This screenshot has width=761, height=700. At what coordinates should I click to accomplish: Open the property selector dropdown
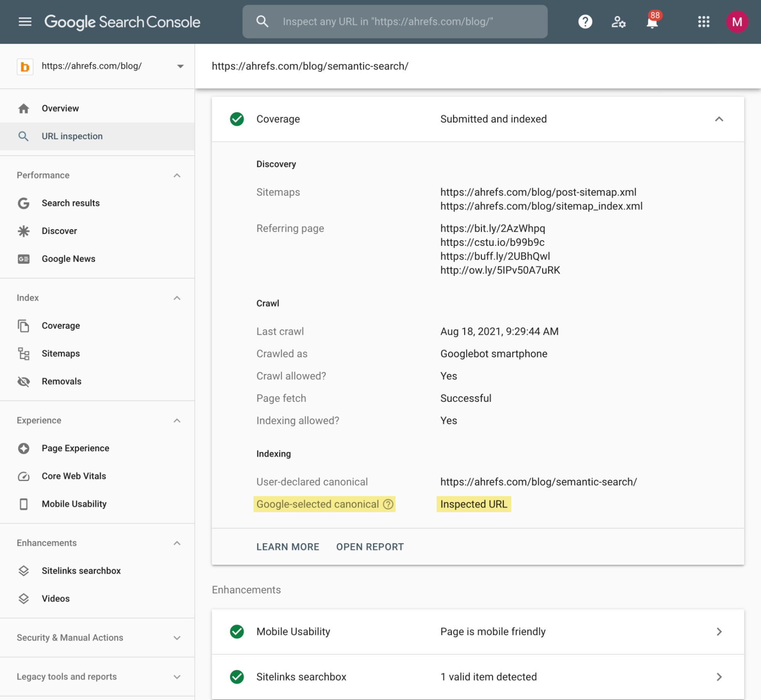click(x=180, y=66)
